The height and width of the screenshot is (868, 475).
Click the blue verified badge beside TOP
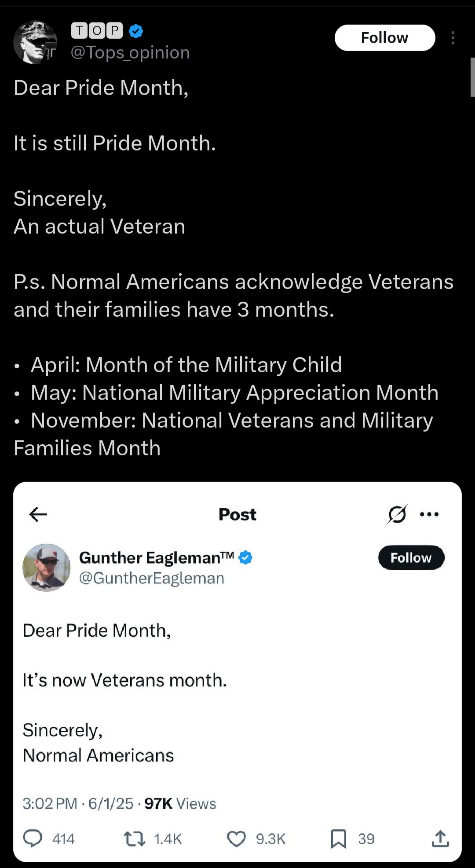coord(136,31)
